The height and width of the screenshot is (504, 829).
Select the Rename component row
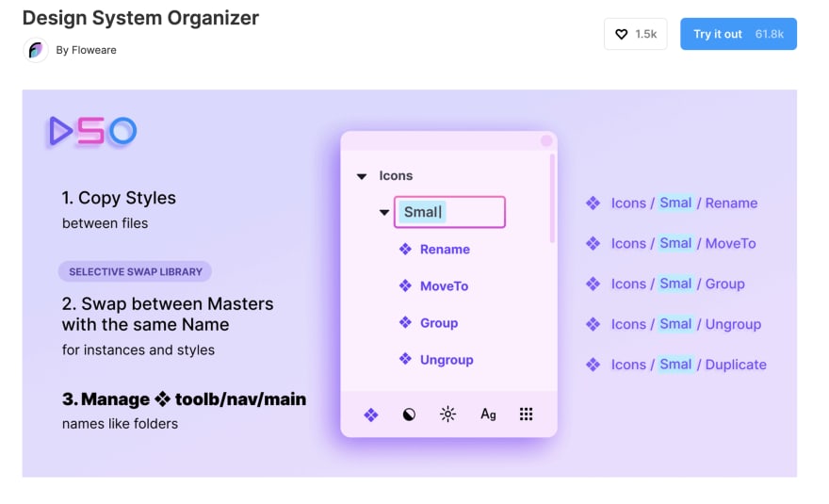(434, 249)
